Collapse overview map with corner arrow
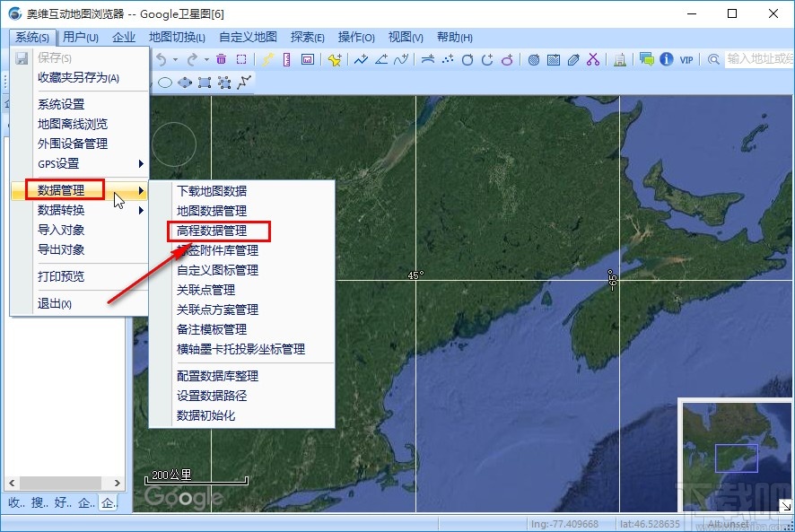The width and height of the screenshot is (795, 532). (785, 506)
